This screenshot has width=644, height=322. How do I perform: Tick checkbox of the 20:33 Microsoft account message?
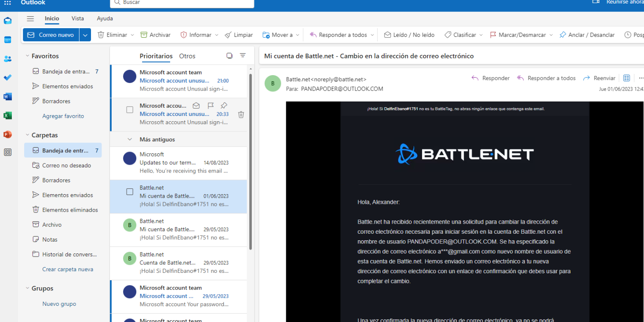point(130,110)
